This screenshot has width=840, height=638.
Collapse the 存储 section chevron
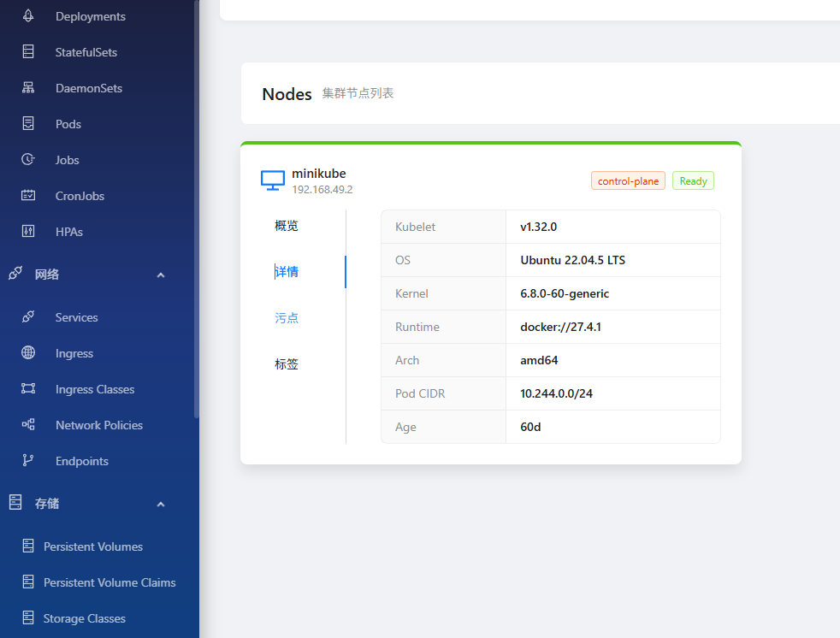(x=161, y=504)
